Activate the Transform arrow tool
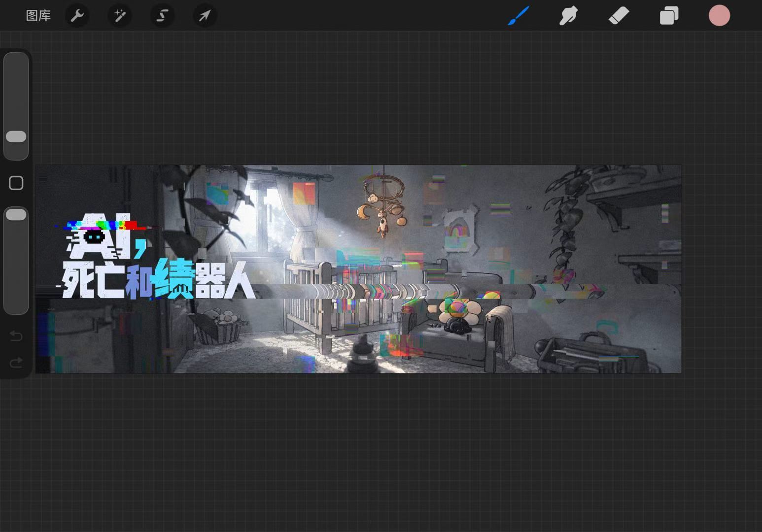The height and width of the screenshot is (532, 762). click(x=205, y=16)
